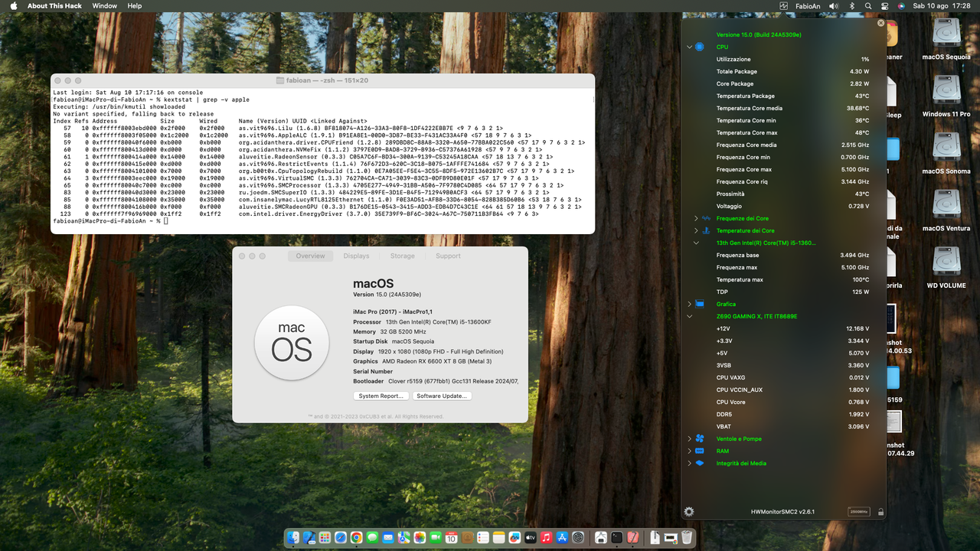Open Apple TV from the Dock
Screen dimensions: 980x551
pos(531,538)
